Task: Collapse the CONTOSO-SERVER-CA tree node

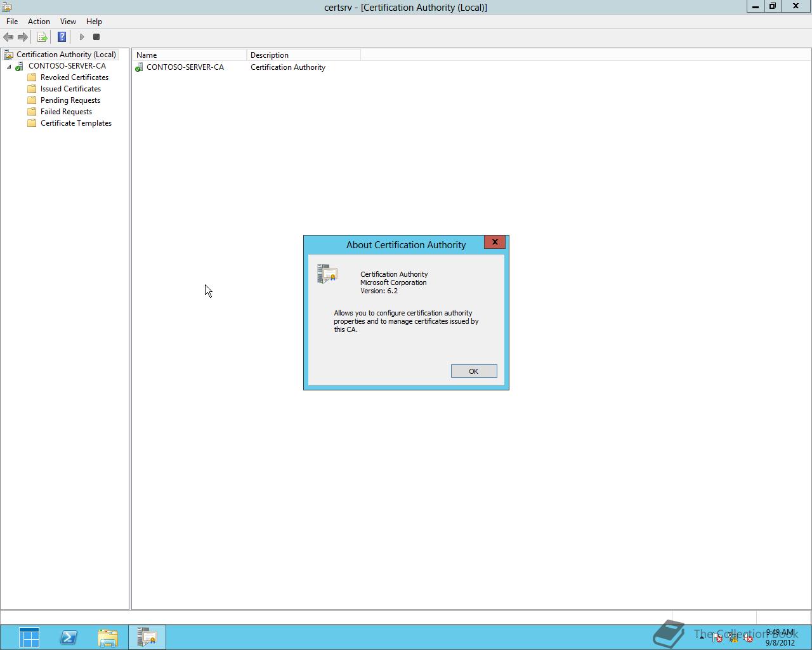Action: point(9,67)
